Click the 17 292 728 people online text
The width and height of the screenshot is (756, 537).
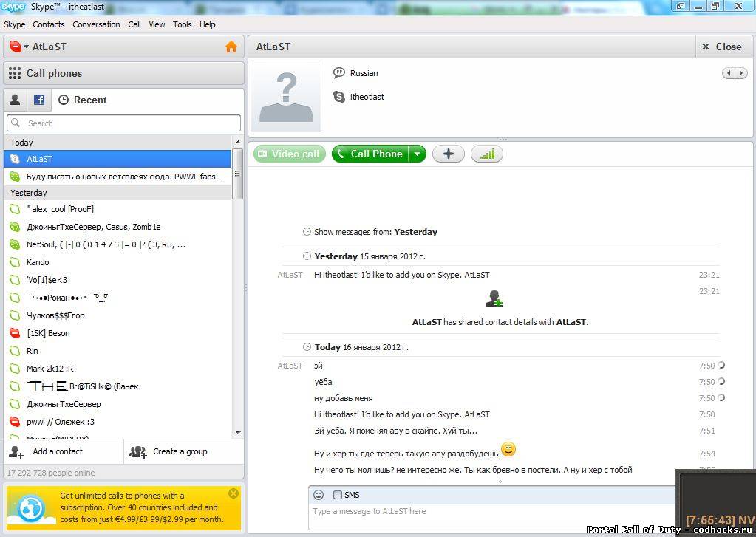(x=51, y=473)
